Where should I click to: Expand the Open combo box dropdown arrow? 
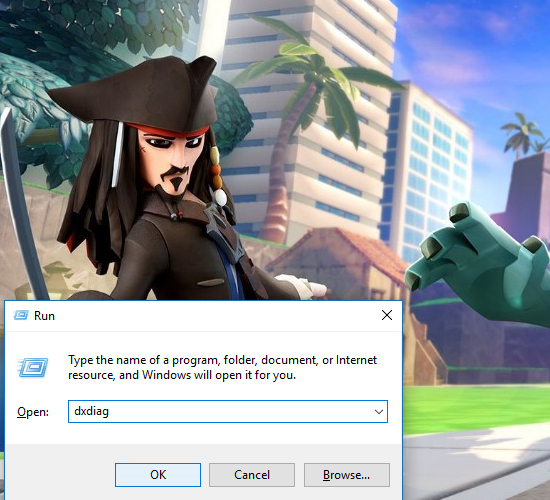pyautogui.click(x=378, y=412)
